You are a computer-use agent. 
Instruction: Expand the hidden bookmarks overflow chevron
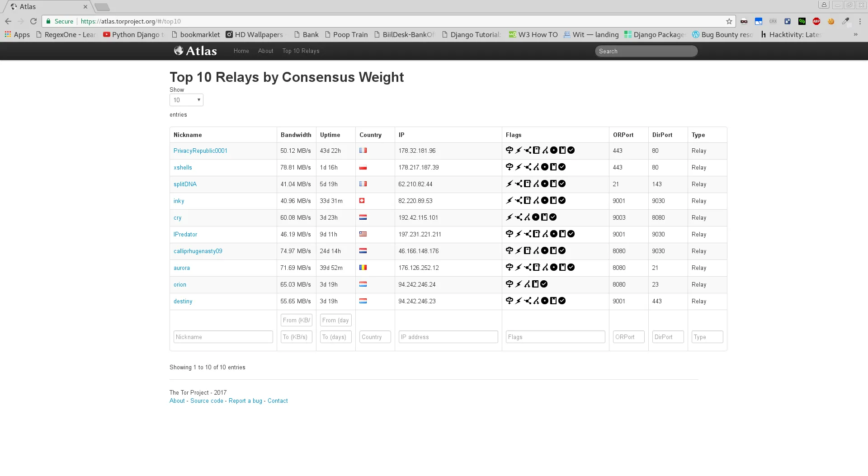point(856,34)
